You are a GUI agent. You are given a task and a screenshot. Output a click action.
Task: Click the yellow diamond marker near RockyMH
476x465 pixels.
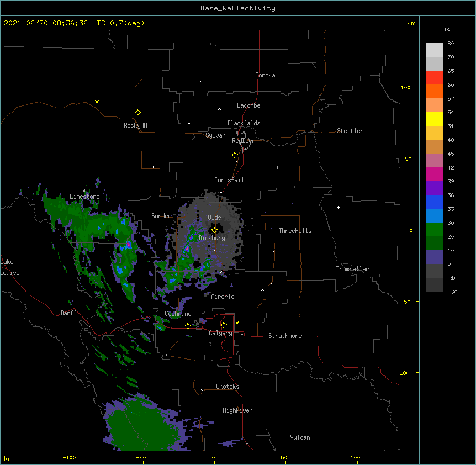click(137, 113)
